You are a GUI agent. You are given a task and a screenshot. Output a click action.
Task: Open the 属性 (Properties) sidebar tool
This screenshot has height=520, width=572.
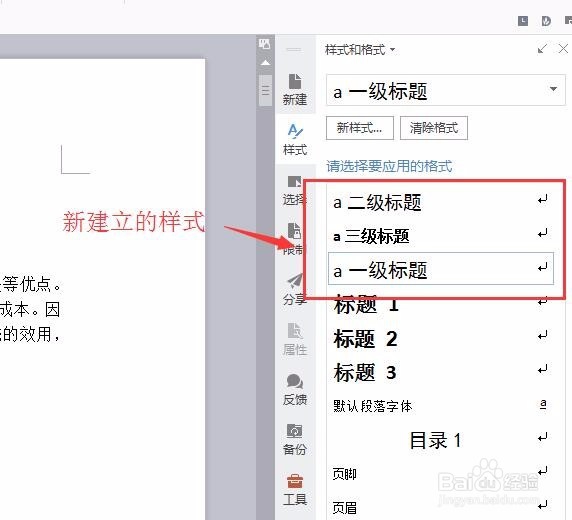295,339
